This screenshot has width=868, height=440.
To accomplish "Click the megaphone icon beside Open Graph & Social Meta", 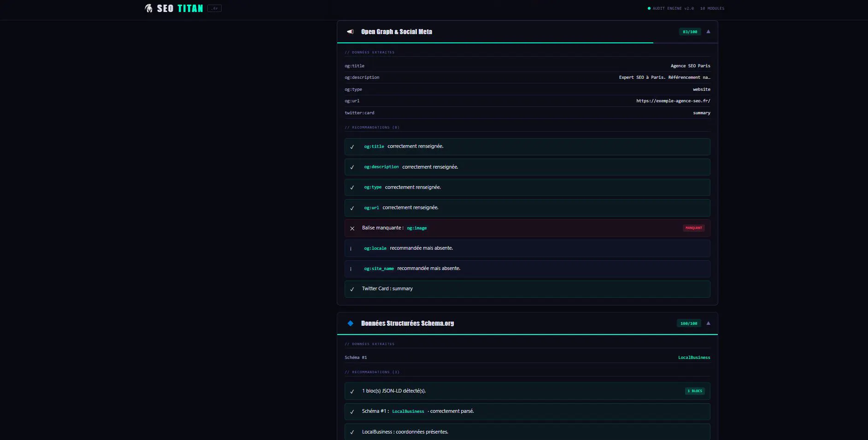I will [x=351, y=32].
